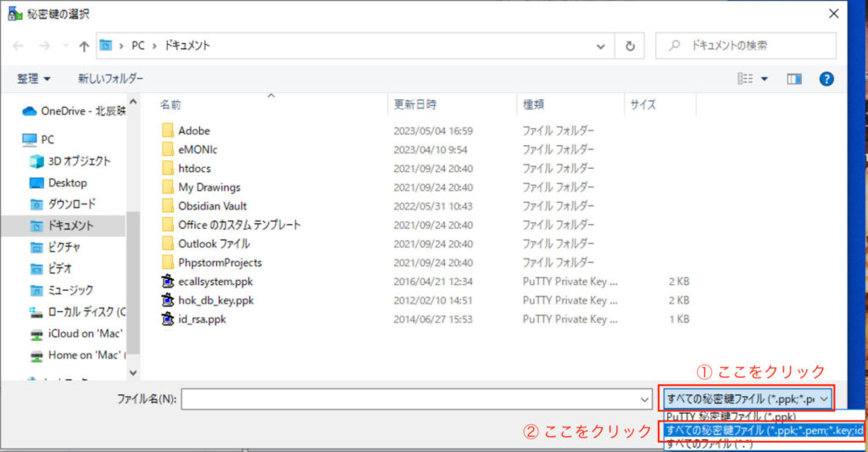The width and height of the screenshot is (868, 452).
Task: Sort by サイズ column header
Action: click(x=643, y=104)
